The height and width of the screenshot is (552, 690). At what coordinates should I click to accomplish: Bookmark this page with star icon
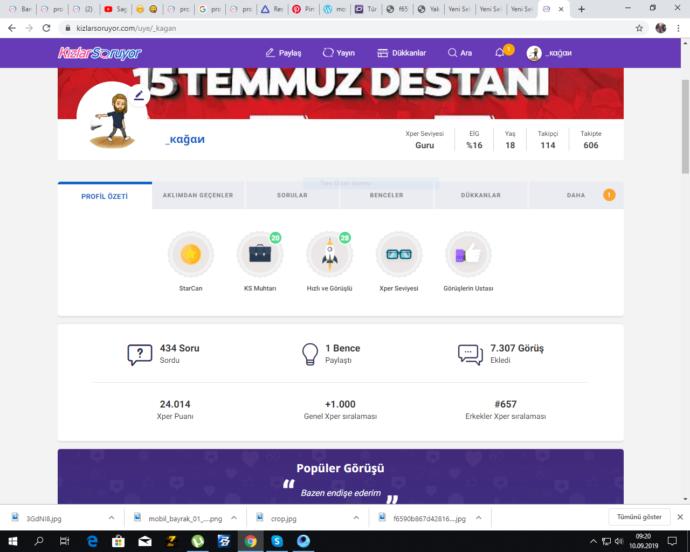(x=639, y=28)
